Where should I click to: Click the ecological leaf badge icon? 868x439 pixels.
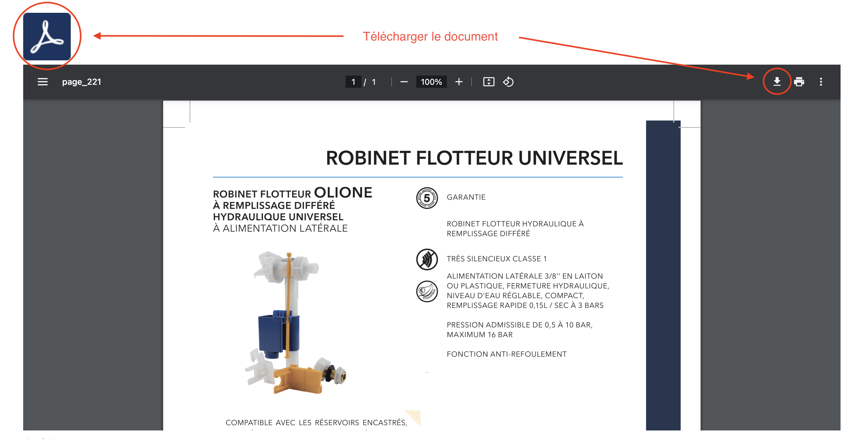click(x=427, y=291)
